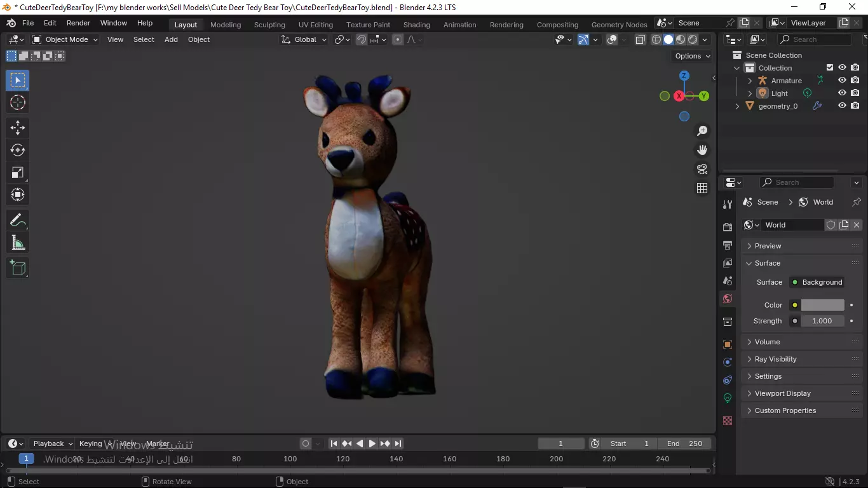This screenshot has width=868, height=488.
Task: Toggle viewport gizmos
Action: pos(583,39)
